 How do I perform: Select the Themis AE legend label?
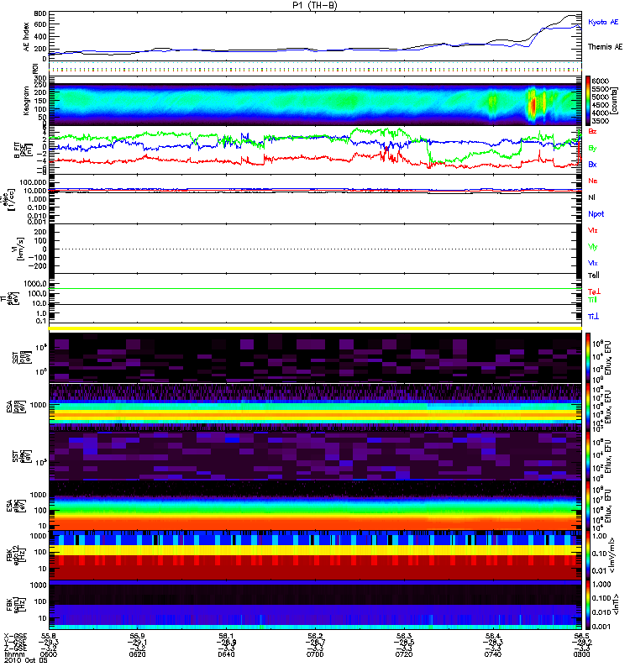pyautogui.click(x=605, y=47)
